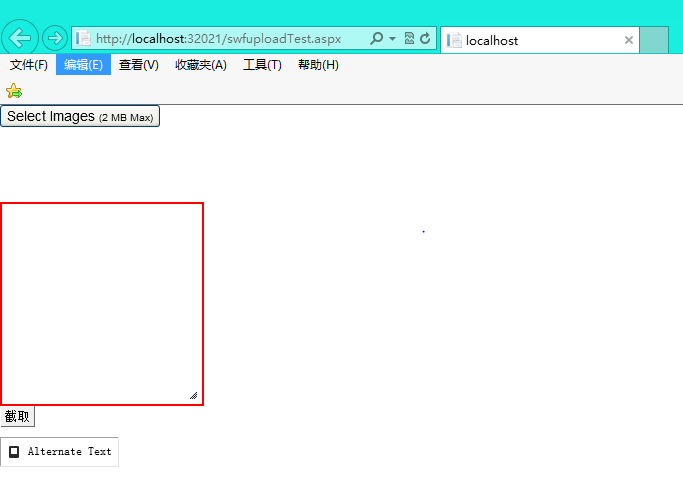Image resolution: width=683 pixels, height=501 pixels.
Task: Open the 收藏夹(A) menu
Action: tap(201, 65)
